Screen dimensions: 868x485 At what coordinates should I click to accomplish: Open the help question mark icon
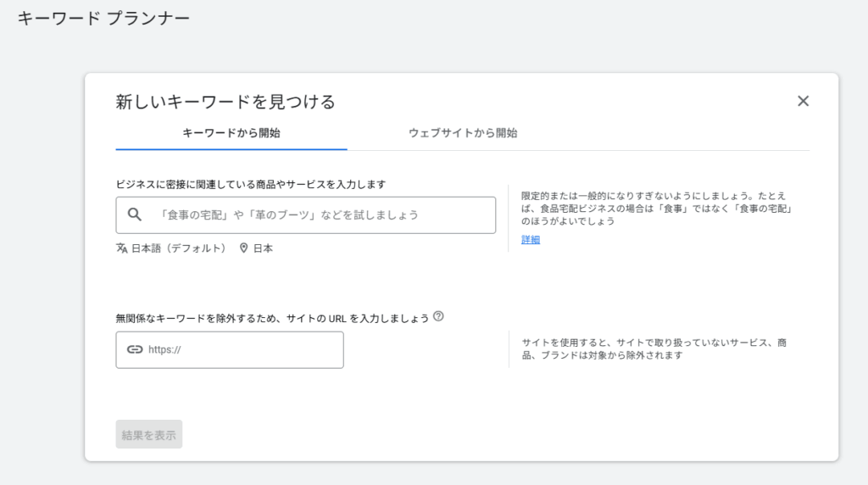(438, 316)
